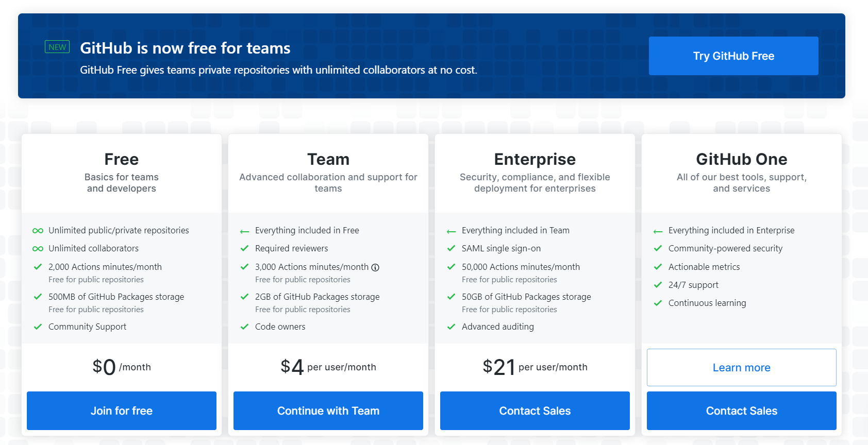Click the $21 per user/month price
This screenshot has height=445, width=868.
tap(535, 367)
